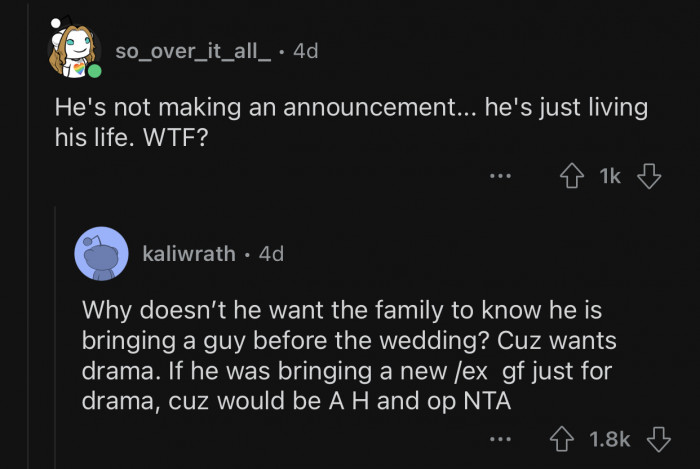This screenshot has height=469, width=700.
Task: Downvote the so_over_it_all_ comment
Action: pos(650,177)
